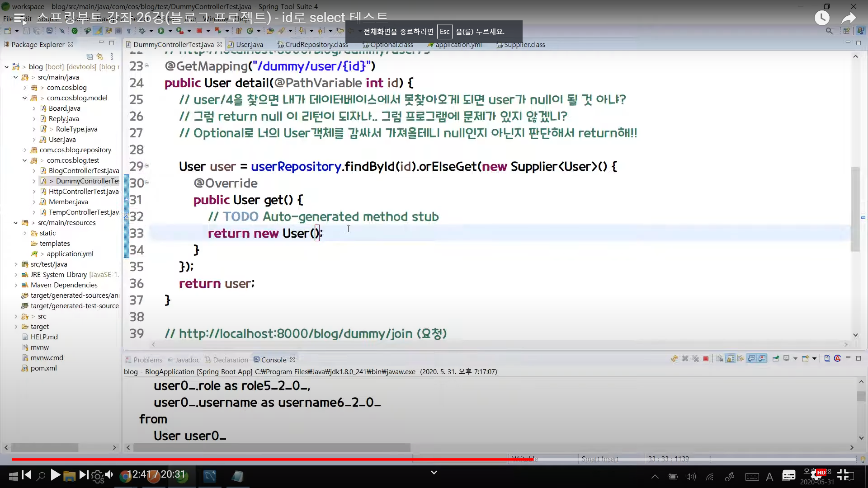The height and width of the screenshot is (488, 868).
Task: Click Collapse All icon in Package Explorer
Action: [90, 56]
